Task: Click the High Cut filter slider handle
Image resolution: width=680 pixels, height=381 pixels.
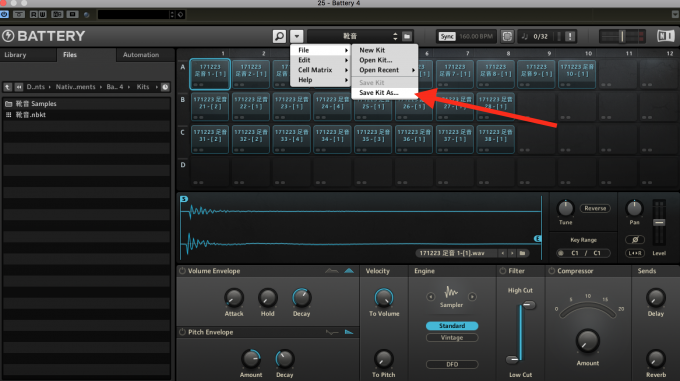Action: click(529, 305)
